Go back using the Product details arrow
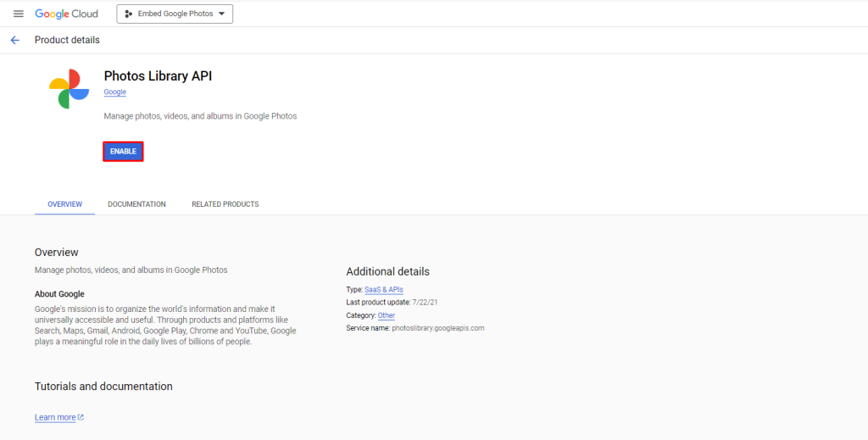The image size is (868, 440). [x=15, y=40]
